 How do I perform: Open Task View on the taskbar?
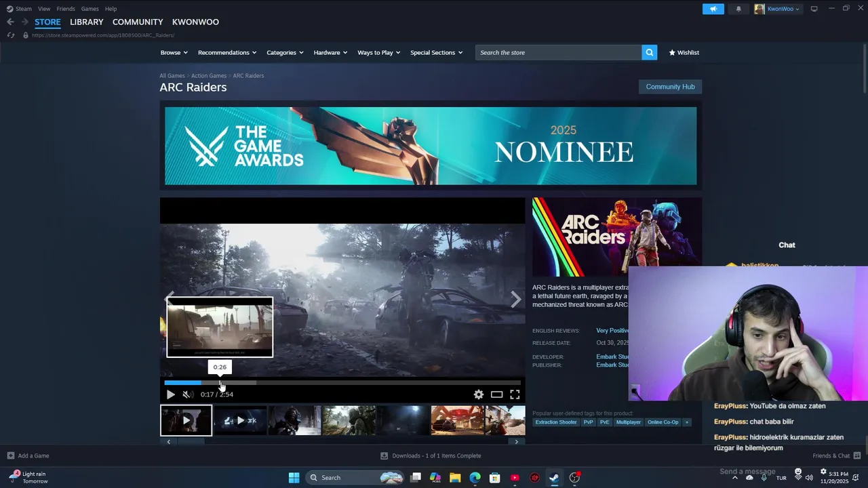(x=416, y=478)
